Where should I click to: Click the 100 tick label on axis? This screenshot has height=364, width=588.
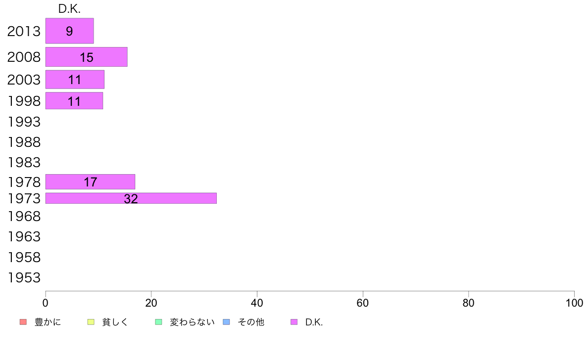pos(574,303)
